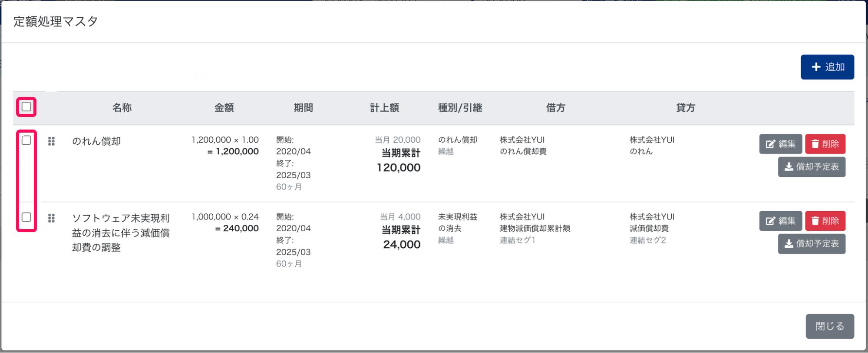This screenshot has height=353, width=868.
Task: Click the = 240,000 amount value
Action: tap(237, 229)
